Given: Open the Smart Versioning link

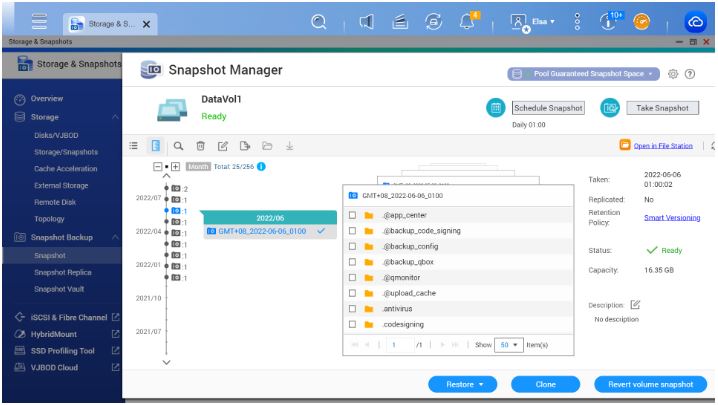Looking at the screenshot, I should click(x=671, y=217).
